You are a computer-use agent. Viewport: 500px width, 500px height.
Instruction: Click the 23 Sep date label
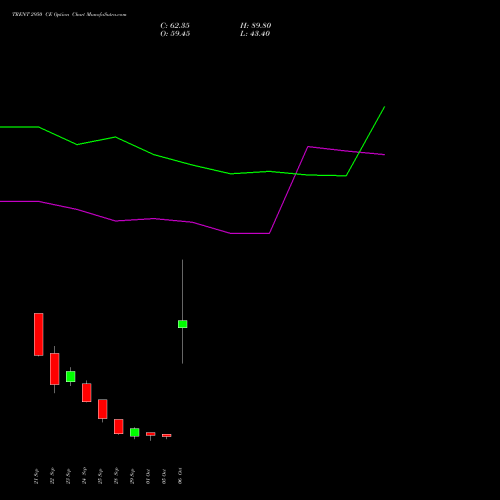click(68, 476)
